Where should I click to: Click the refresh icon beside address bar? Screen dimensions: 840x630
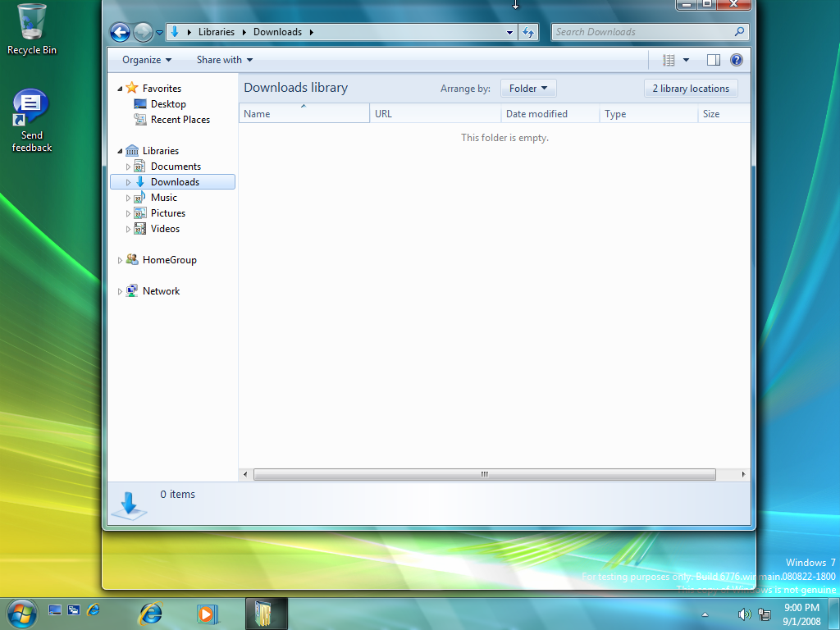[x=528, y=32]
